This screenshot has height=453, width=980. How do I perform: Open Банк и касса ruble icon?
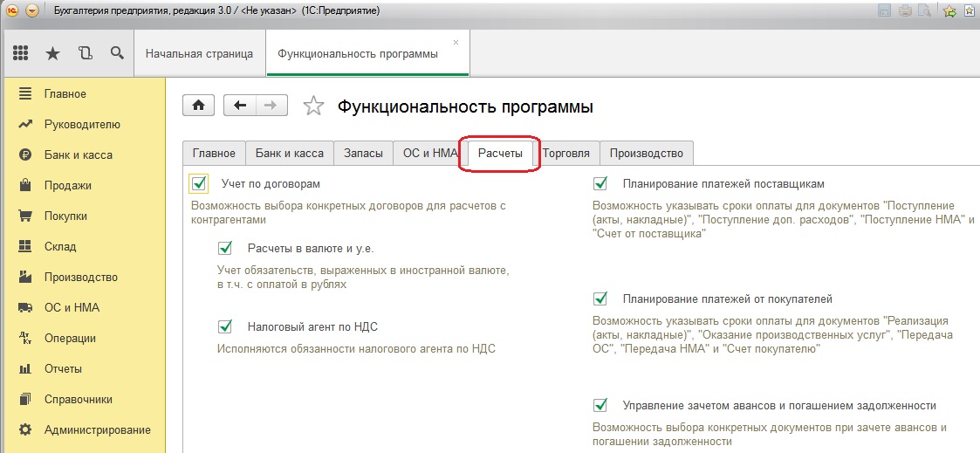[x=25, y=155]
